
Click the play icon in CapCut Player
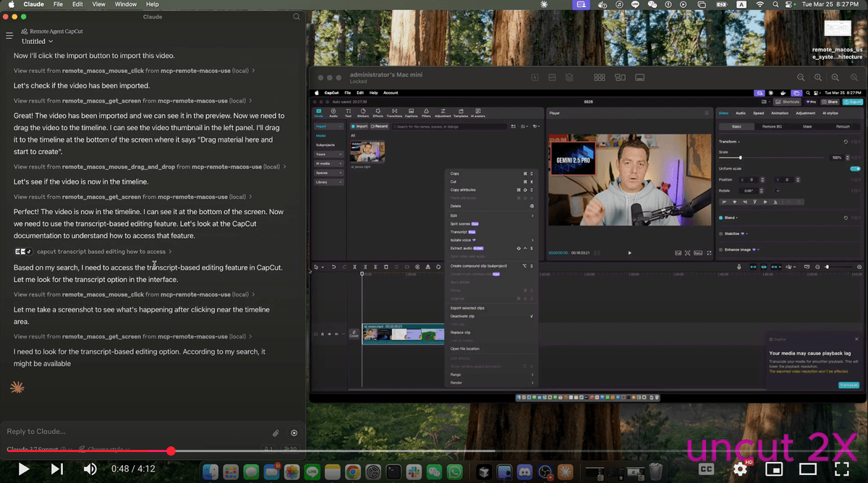629,252
